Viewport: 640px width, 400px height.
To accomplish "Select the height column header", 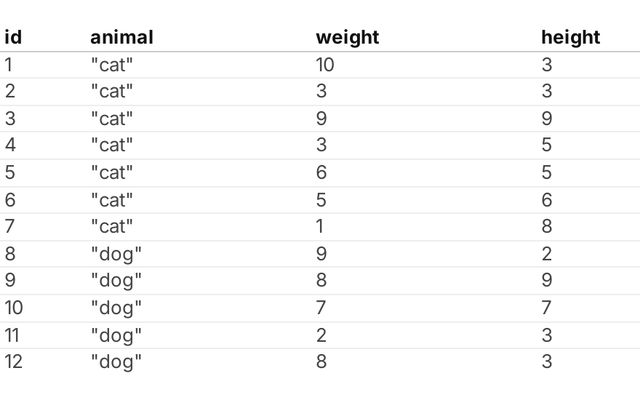I will point(570,38).
